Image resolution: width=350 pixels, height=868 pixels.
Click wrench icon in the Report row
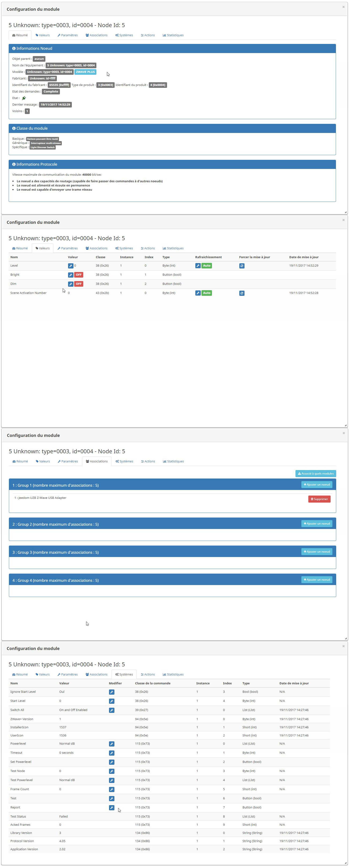click(x=111, y=807)
